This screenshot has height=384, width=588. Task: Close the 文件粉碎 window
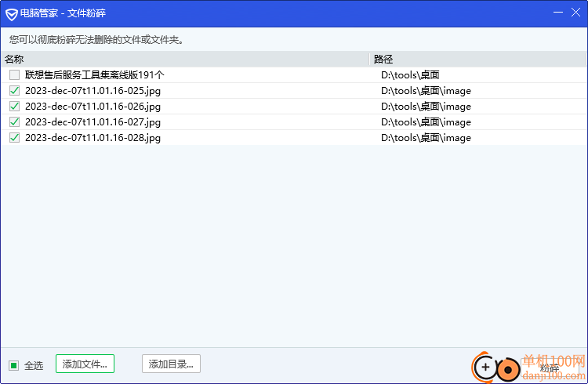click(575, 13)
